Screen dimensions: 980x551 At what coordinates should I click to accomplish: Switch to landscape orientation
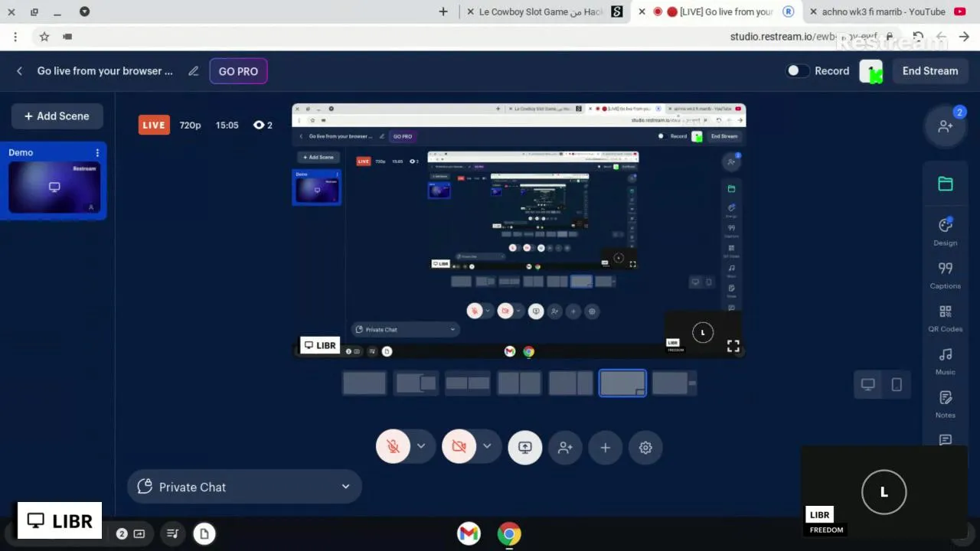coord(867,384)
